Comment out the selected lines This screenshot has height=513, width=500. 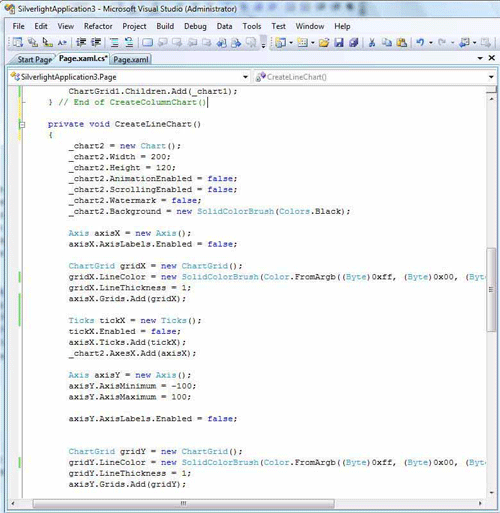114,42
